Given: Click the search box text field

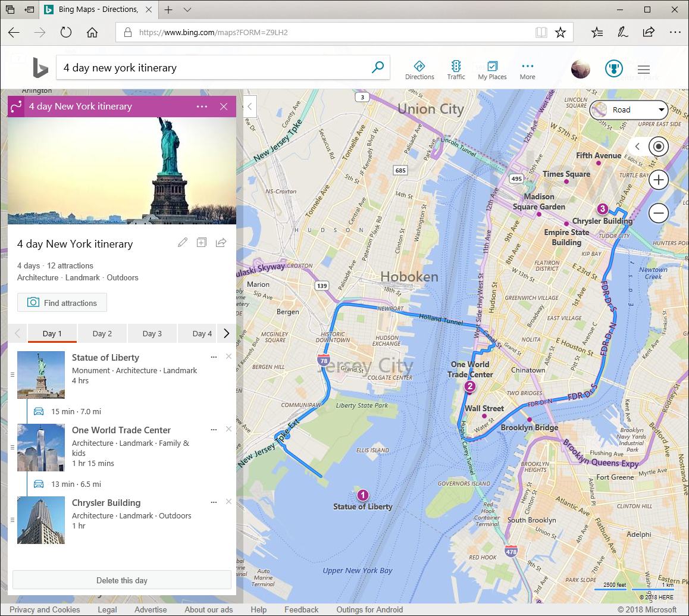Looking at the screenshot, I should coord(213,68).
